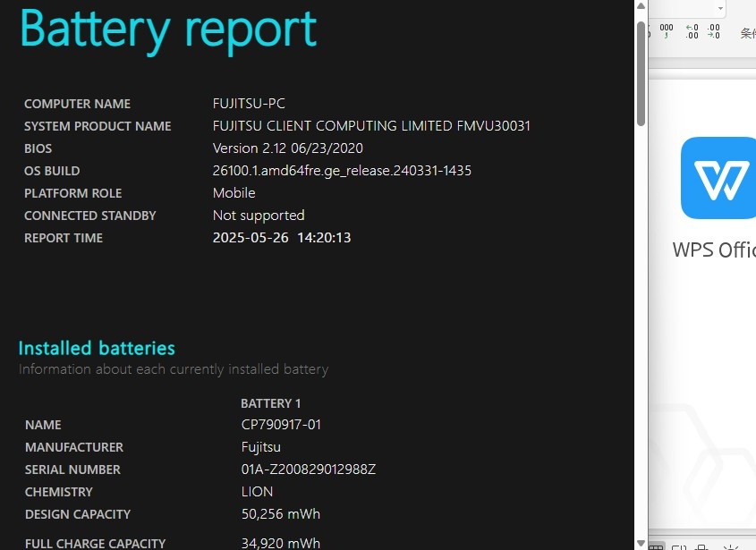This screenshot has height=550, width=756.
Task: Click the report time value 2025-05-26
Action: (x=251, y=238)
